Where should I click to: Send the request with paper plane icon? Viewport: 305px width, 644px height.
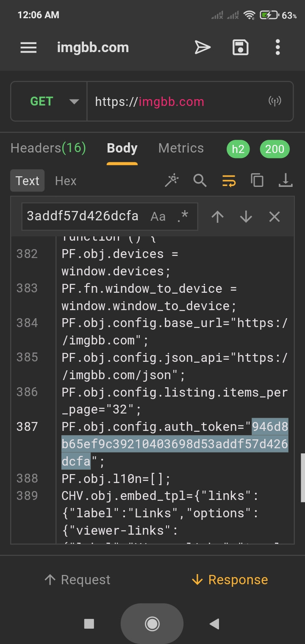point(202,47)
